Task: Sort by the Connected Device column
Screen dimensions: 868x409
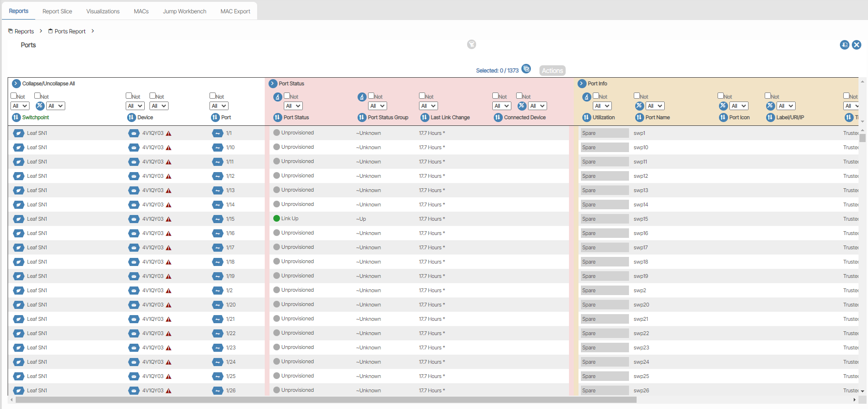Action: 498,117
